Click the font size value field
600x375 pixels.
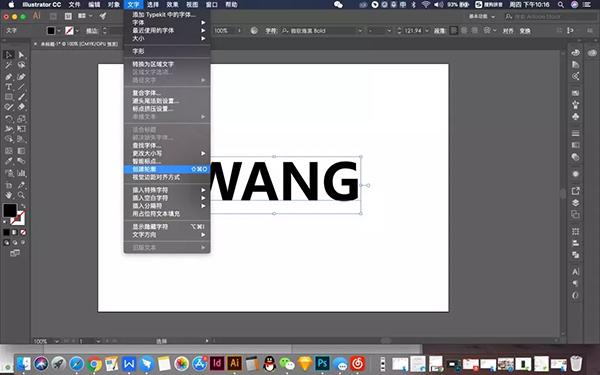pyautogui.click(x=413, y=31)
